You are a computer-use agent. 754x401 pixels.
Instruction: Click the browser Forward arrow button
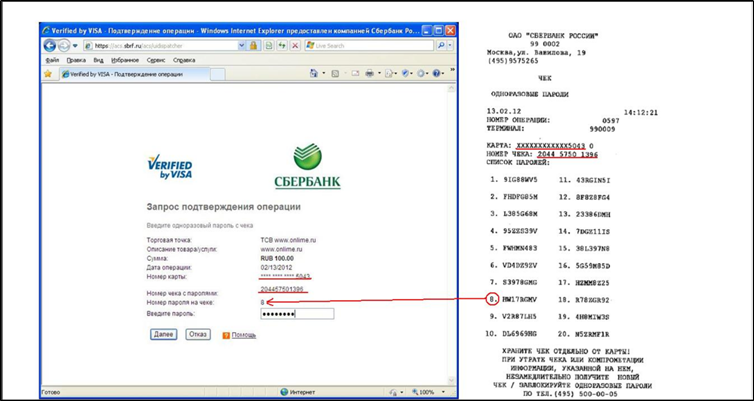tap(65, 45)
